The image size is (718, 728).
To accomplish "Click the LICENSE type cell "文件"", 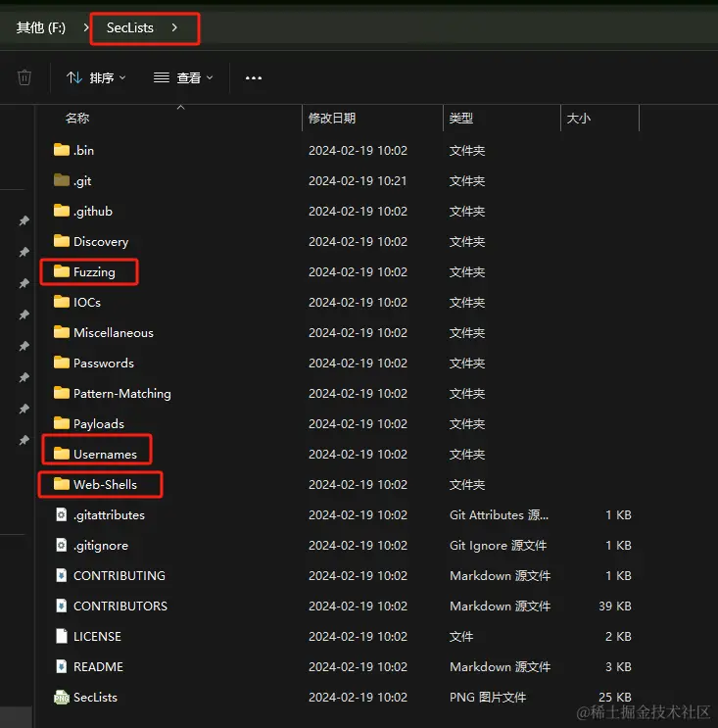I will [461, 637].
